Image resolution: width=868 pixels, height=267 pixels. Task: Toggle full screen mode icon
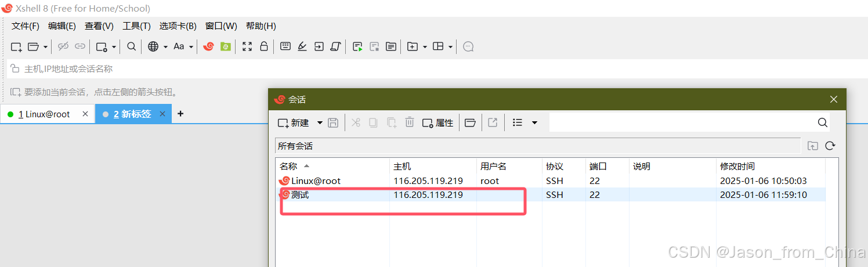pyautogui.click(x=247, y=46)
